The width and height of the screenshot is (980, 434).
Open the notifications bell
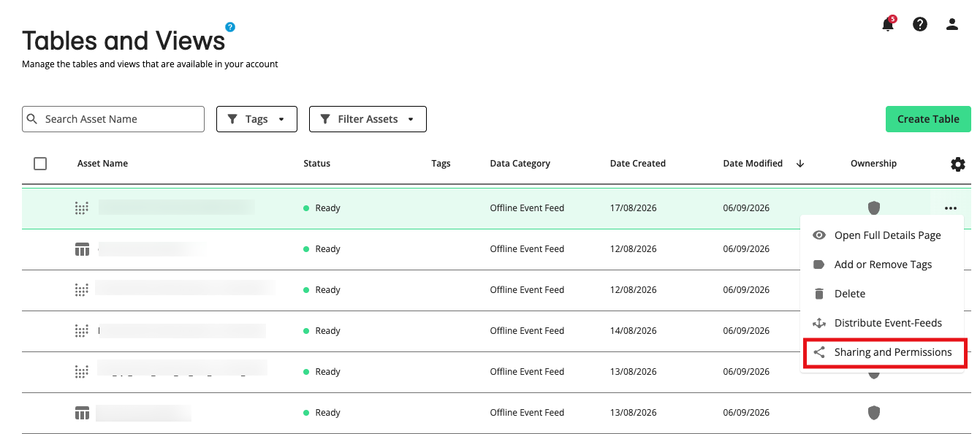click(888, 25)
